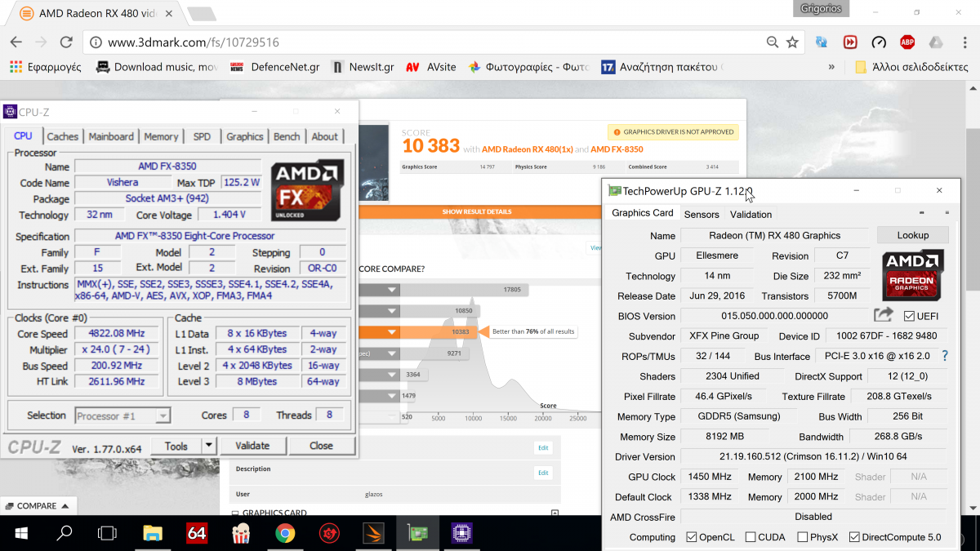
Task: Switch to the Caches tab in CPU-Z
Action: (x=63, y=136)
